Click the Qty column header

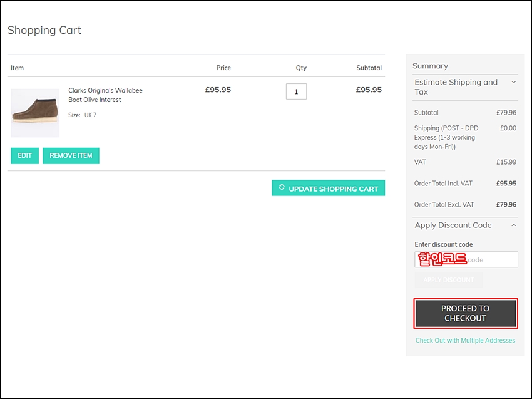pyautogui.click(x=301, y=68)
